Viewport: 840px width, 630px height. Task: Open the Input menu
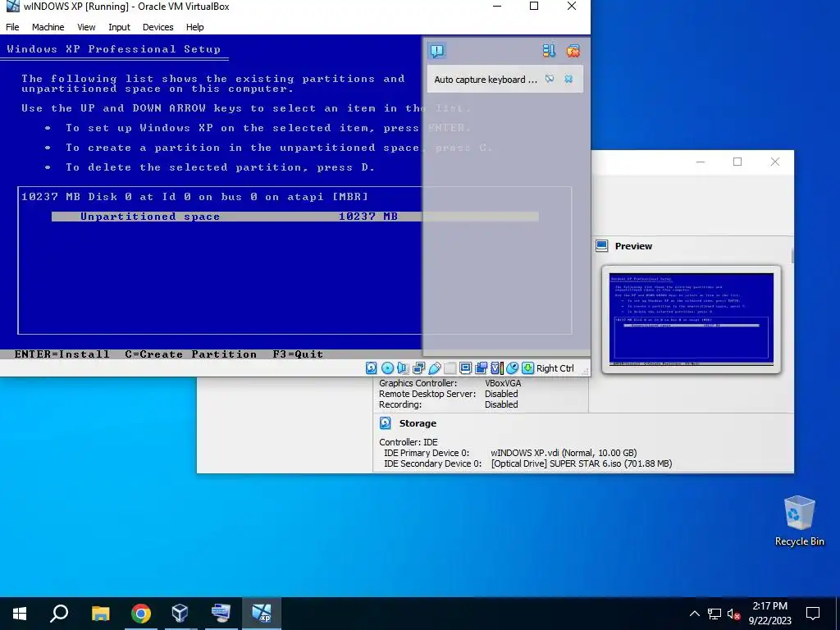coord(119,27)
